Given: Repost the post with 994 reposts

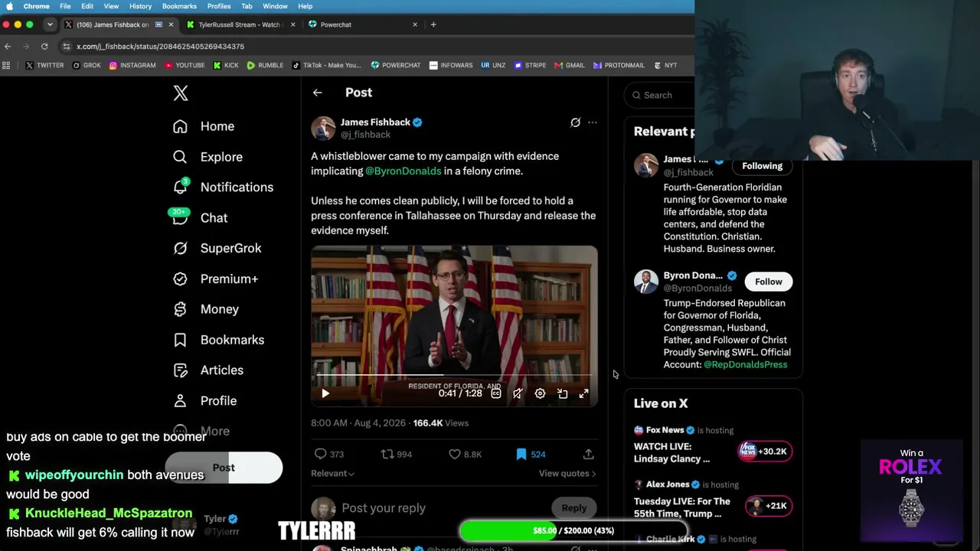Looking at the screenshot, I should (x=397, y=455).
